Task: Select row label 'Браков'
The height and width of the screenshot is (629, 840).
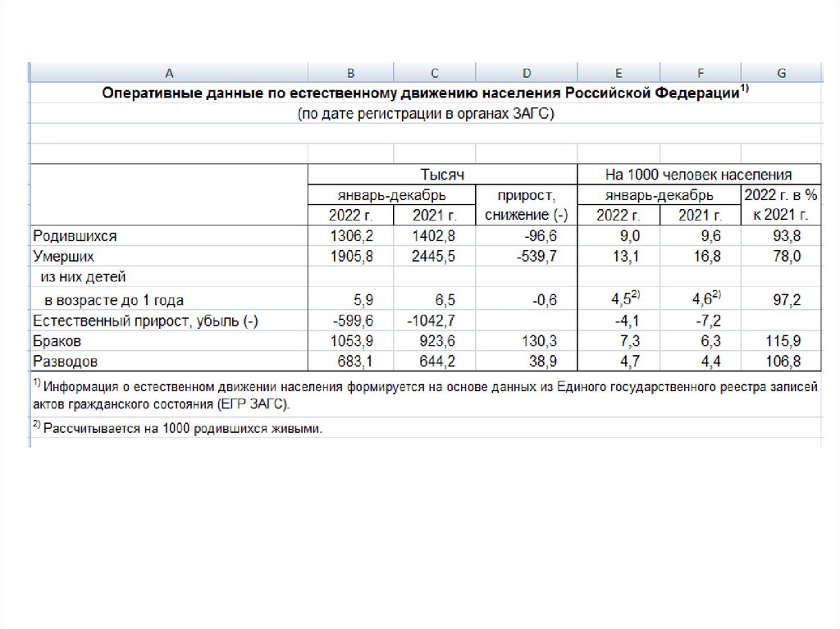Action: 57,341
